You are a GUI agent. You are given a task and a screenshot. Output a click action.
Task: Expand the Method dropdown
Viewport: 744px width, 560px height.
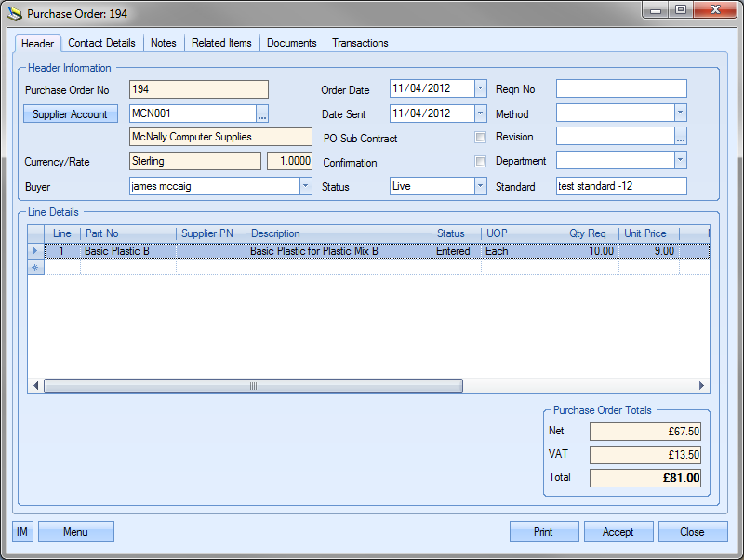[x=680, y=113]
